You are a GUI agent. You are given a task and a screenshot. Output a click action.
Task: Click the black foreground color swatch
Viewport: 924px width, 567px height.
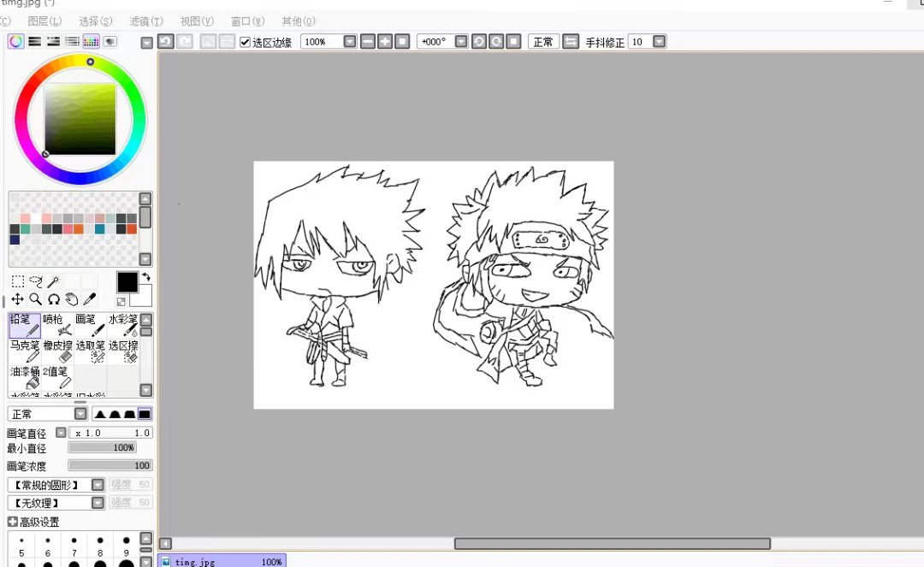(x=127, y=281)
